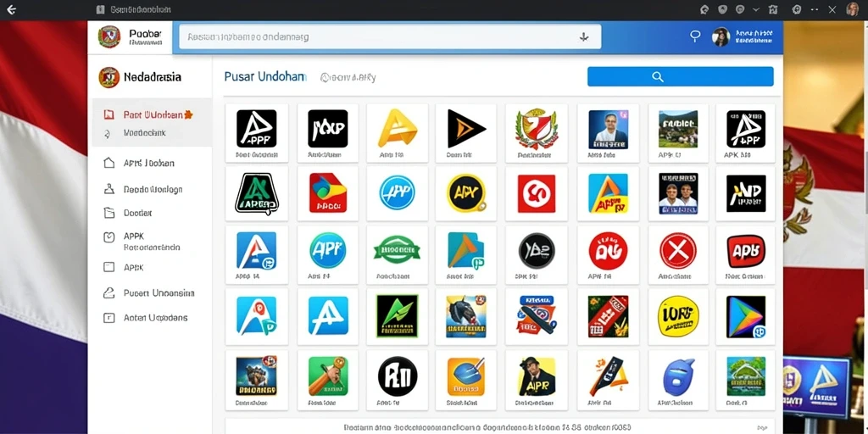The width and height of the screenshot is (868, 434).
Task: Open the yellow circle LOFB icon
Action: (678, 315)
